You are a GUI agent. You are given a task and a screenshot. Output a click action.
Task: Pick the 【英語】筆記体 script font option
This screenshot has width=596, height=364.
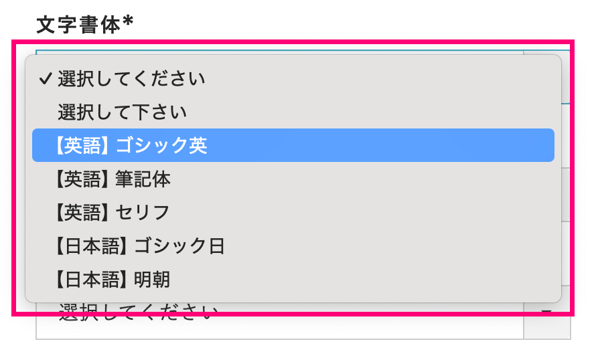tap(114, 179)
